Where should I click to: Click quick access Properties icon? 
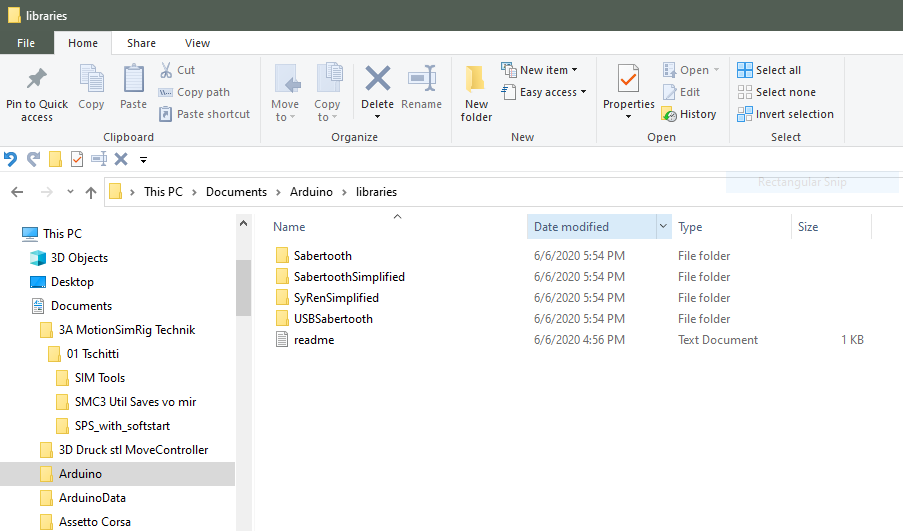77,159
